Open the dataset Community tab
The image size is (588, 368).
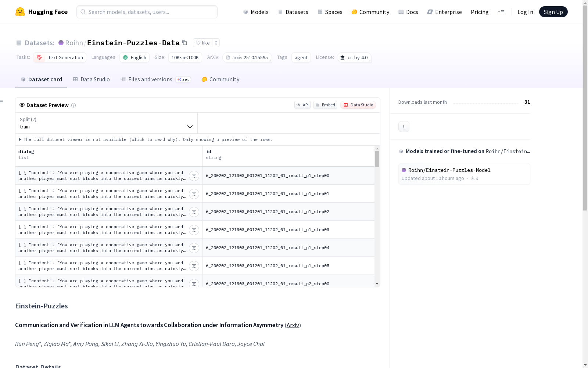[x=220, y=79]
